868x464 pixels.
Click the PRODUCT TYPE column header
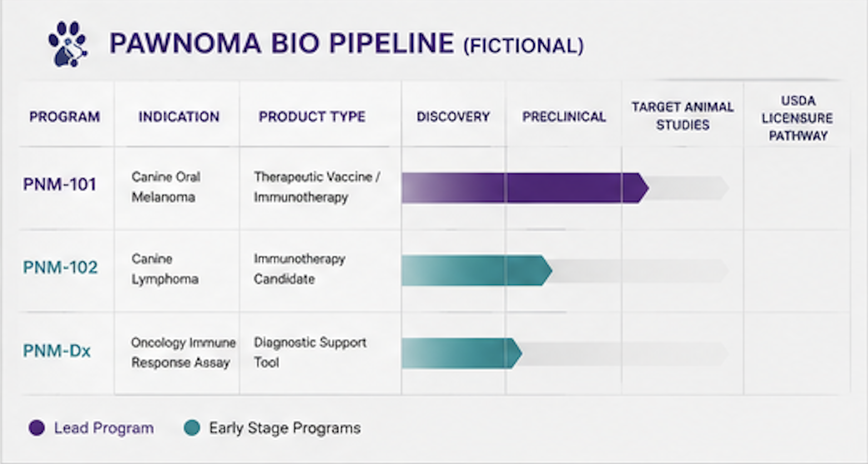tap(312, 117)
